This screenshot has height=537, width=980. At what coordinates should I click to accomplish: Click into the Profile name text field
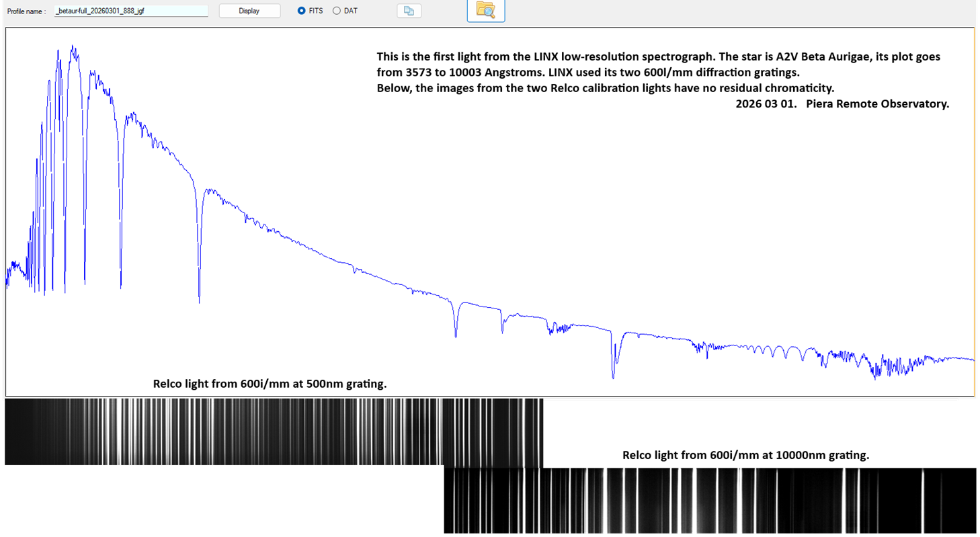point(130,11)
